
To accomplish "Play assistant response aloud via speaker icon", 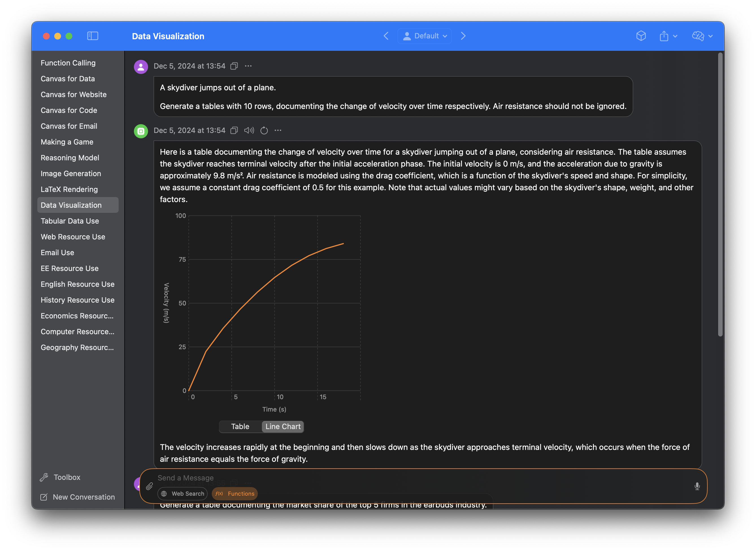I will pos(249,130).
